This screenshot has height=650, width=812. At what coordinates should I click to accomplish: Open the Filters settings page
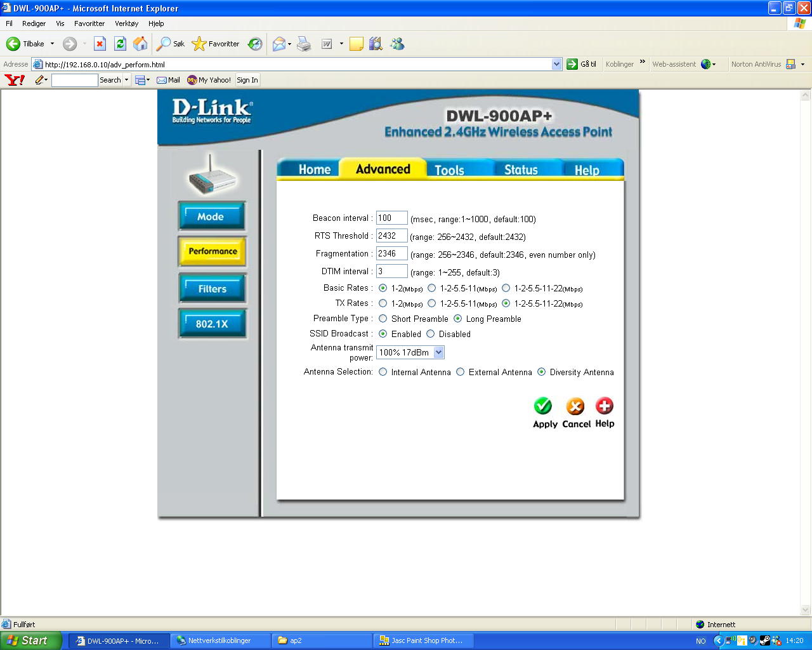click(x=212, y=289)
